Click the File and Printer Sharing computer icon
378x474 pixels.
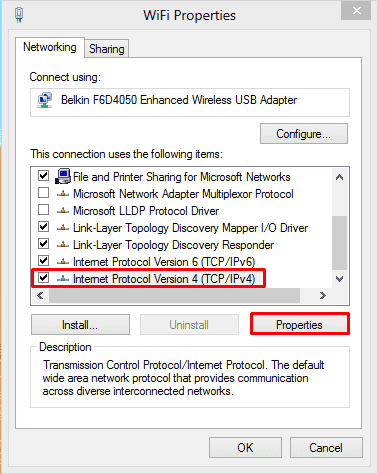click(63, 176)
